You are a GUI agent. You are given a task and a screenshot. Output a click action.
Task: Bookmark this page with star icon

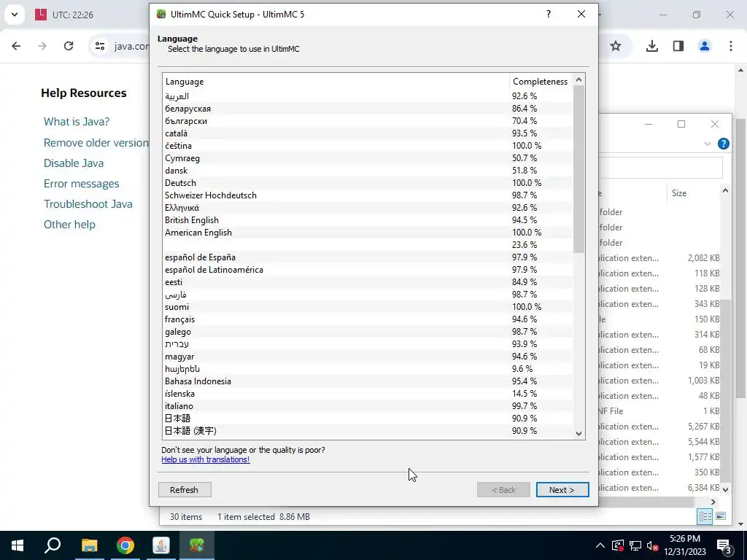(616, 46)
